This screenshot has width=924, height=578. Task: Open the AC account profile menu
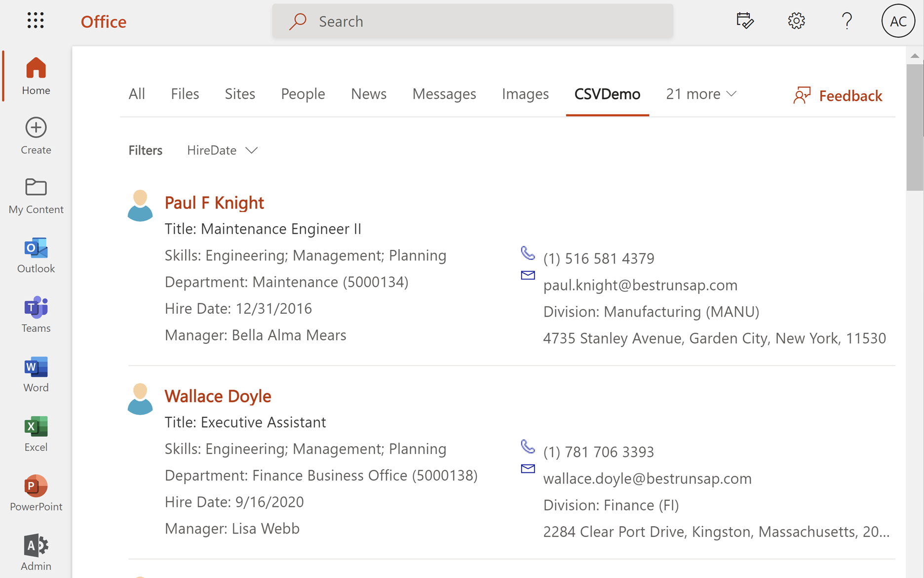point(898,21)
